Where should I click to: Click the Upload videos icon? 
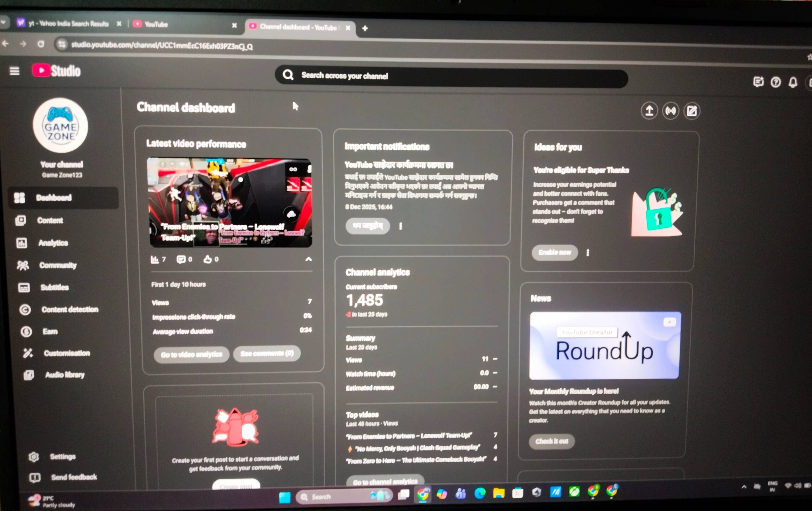coord(649,111)
